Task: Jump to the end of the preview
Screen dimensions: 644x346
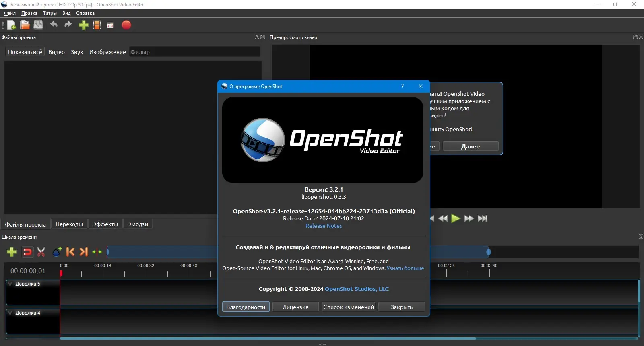Action: point(483,218)
